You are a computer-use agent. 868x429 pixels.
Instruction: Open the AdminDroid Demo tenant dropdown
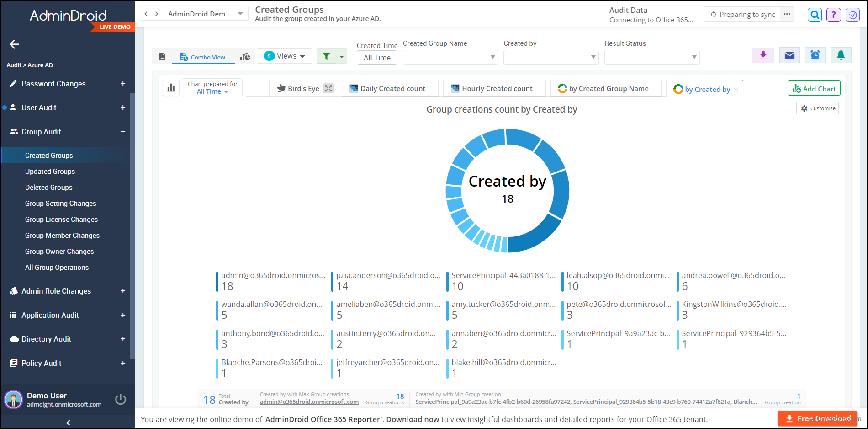coord(205,14)
